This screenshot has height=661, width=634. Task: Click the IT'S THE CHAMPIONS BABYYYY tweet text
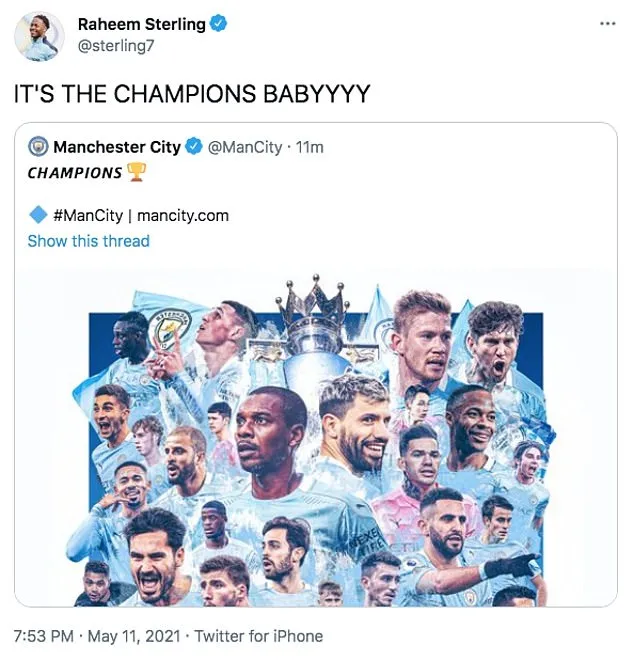coord(192,94)
